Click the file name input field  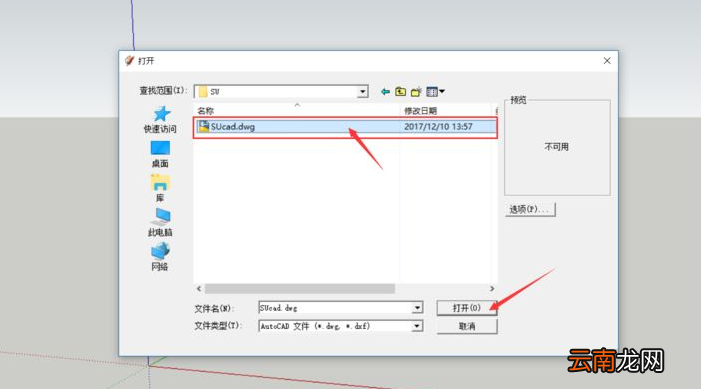click(335, 308)
